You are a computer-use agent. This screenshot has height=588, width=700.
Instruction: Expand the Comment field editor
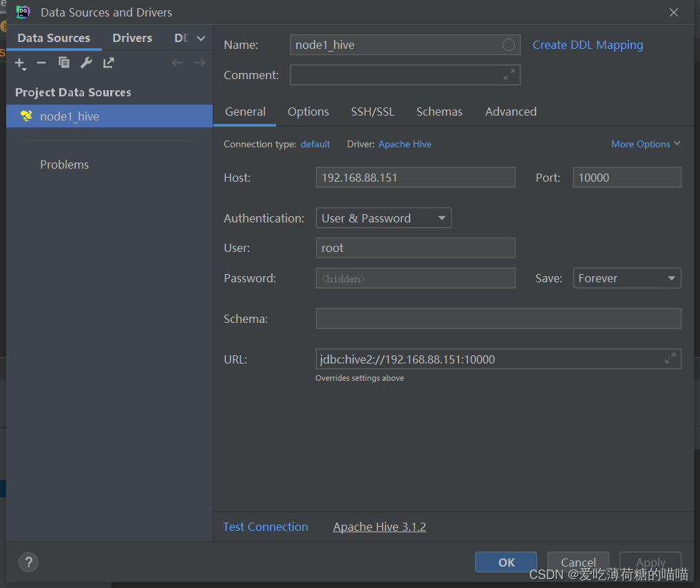(509, 74)
